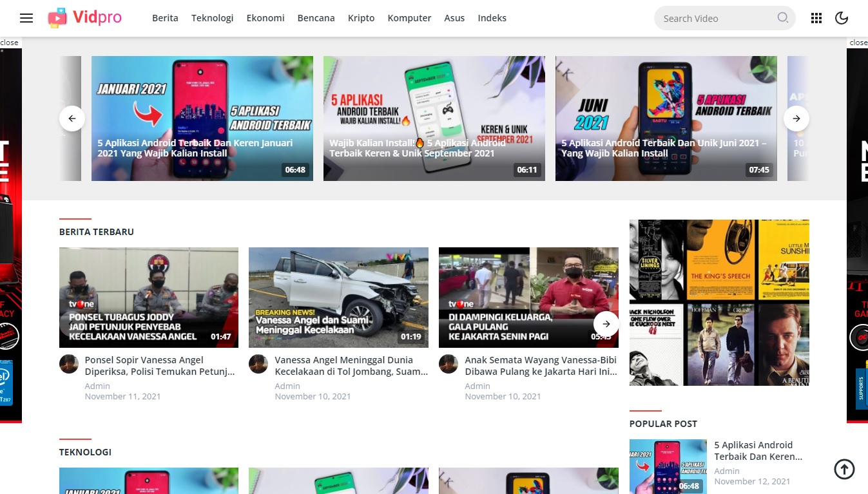Open the Berita menu
Viewport: 868px width, 494px height.
(x=165, y=18)
